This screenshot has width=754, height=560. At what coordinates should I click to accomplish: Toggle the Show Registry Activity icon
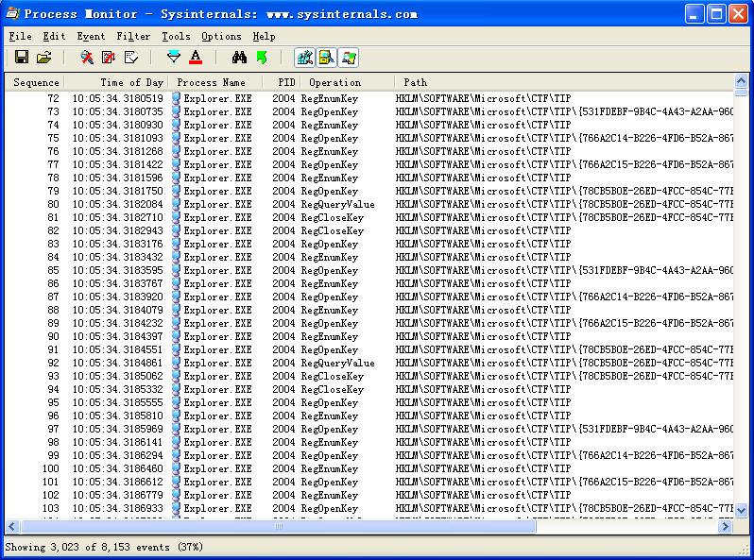(x=305, y=58)
